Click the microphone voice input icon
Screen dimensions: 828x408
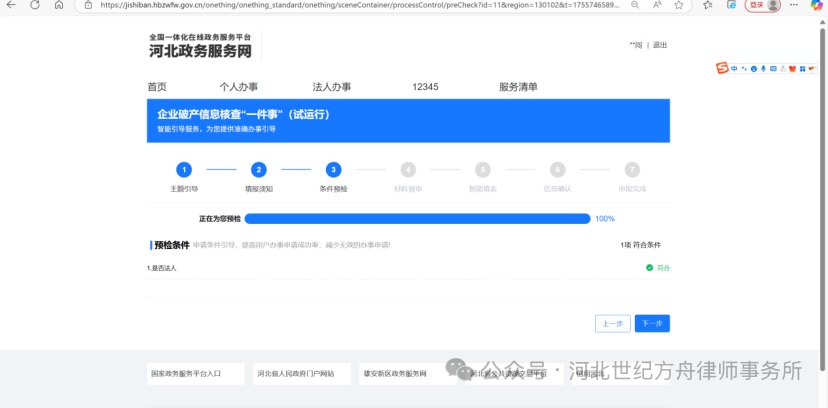[x=764, y=69]
